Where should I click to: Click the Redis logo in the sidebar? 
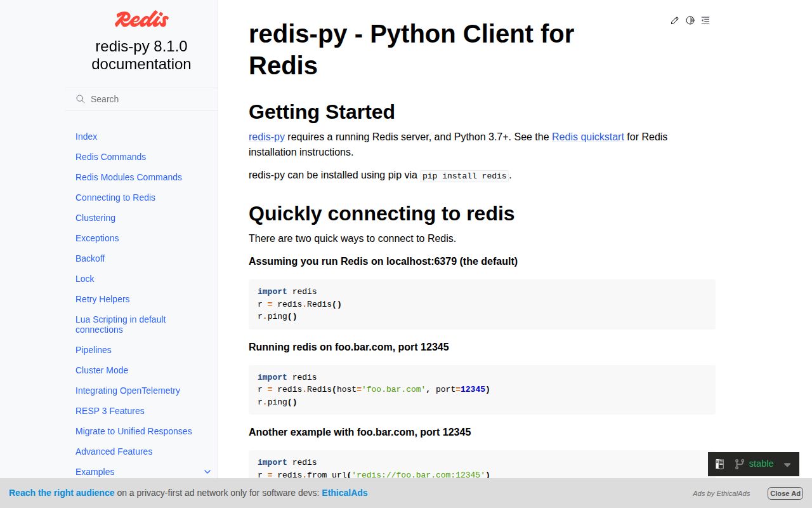point(141,20)
